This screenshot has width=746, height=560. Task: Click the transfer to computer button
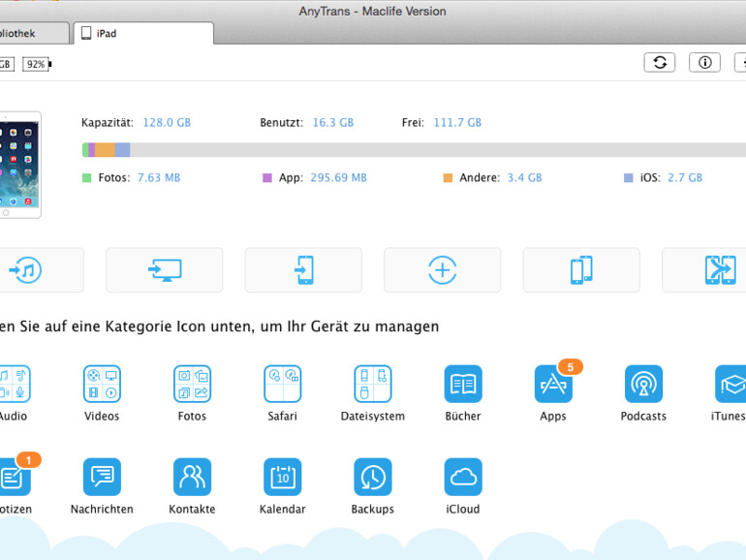tap(165, 270)
